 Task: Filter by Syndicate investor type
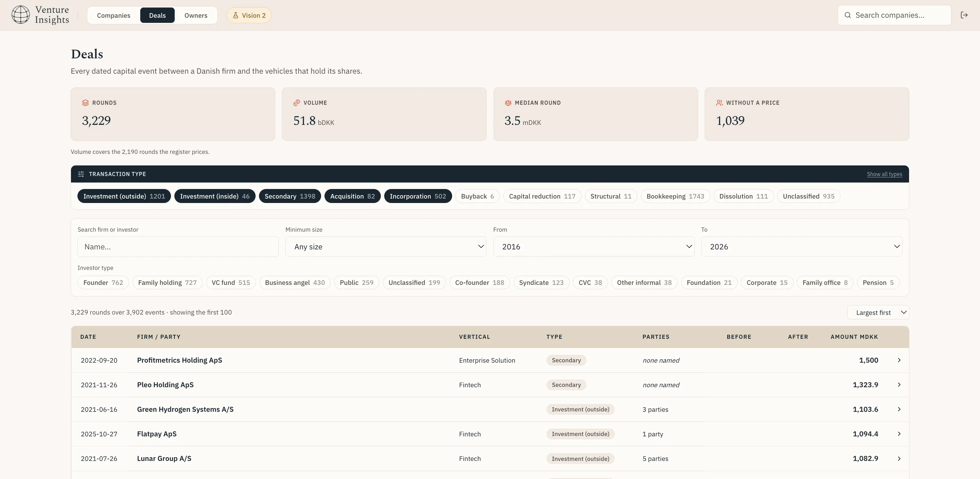tap(542, 282)
